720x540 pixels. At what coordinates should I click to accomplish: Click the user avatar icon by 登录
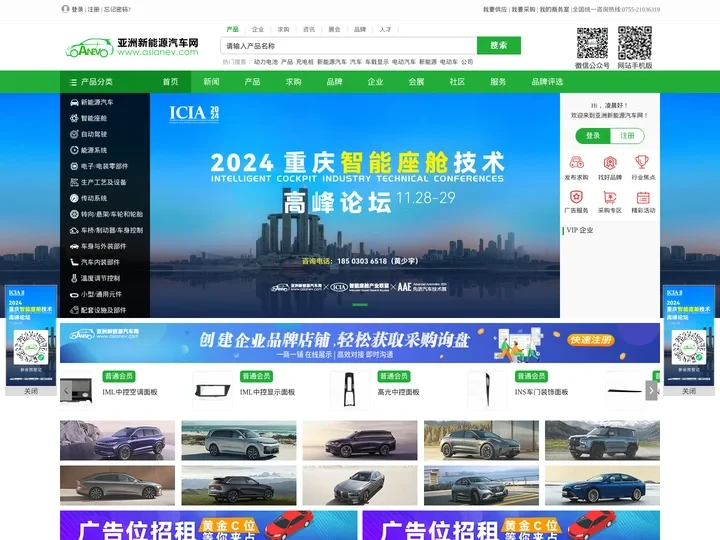65,9
